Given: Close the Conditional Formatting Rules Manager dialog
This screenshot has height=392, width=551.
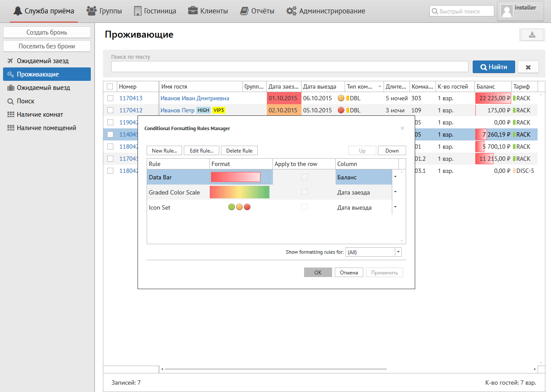Looking at the screenshot, I should 402,128.
